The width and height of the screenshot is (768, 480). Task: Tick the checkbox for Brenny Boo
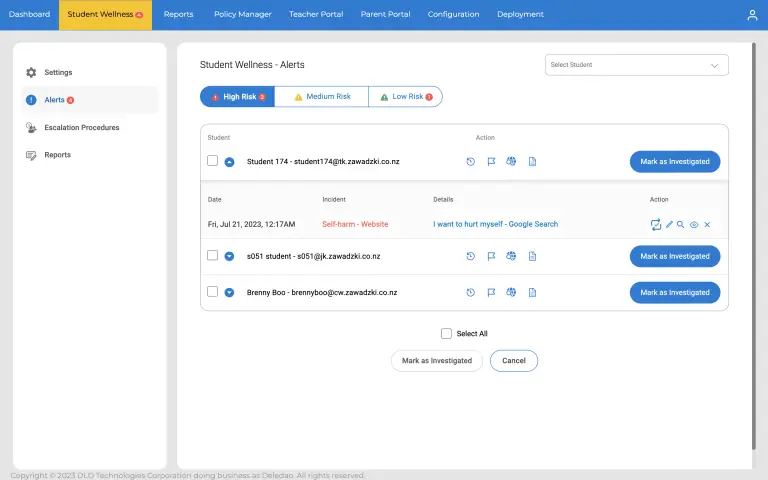click(x=212, y=291)
